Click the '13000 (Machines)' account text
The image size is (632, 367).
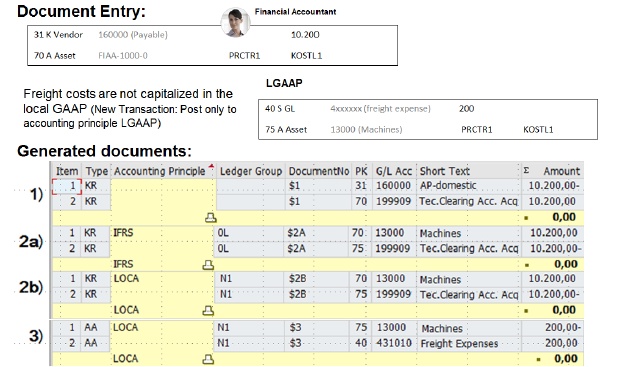tap(366, 130)
